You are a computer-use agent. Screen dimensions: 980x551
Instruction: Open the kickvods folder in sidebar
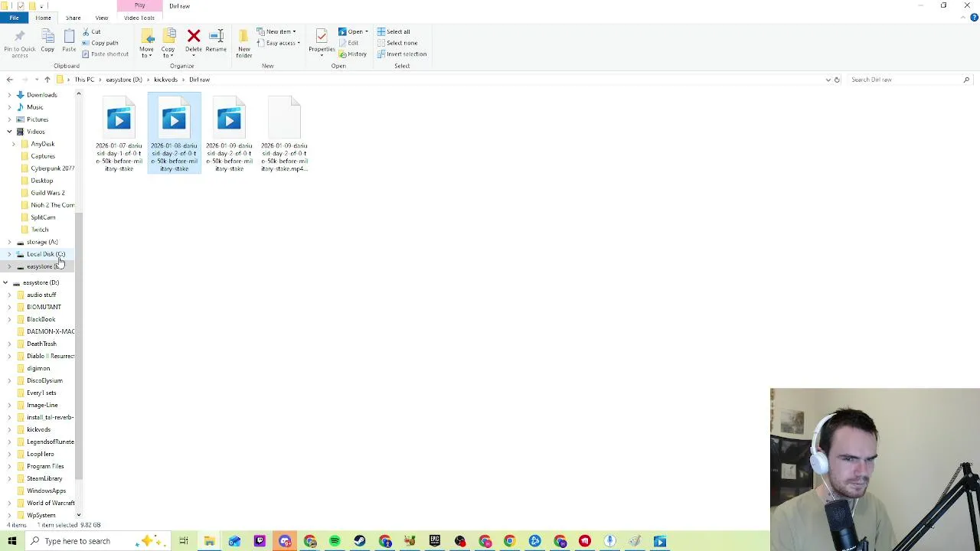point(38,429)
